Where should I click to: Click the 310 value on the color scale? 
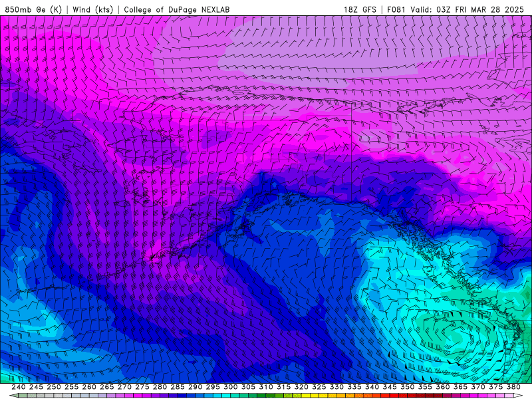coord(266,387)
